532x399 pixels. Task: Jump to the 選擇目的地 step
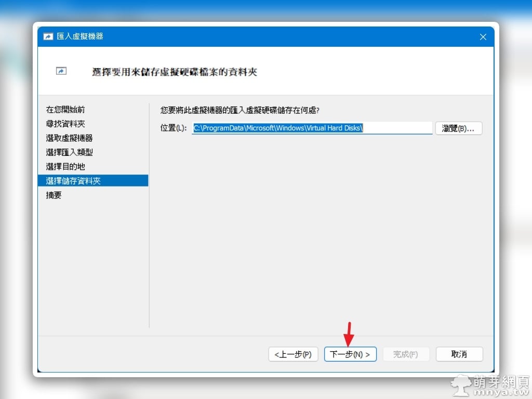[x=65, y=166]
